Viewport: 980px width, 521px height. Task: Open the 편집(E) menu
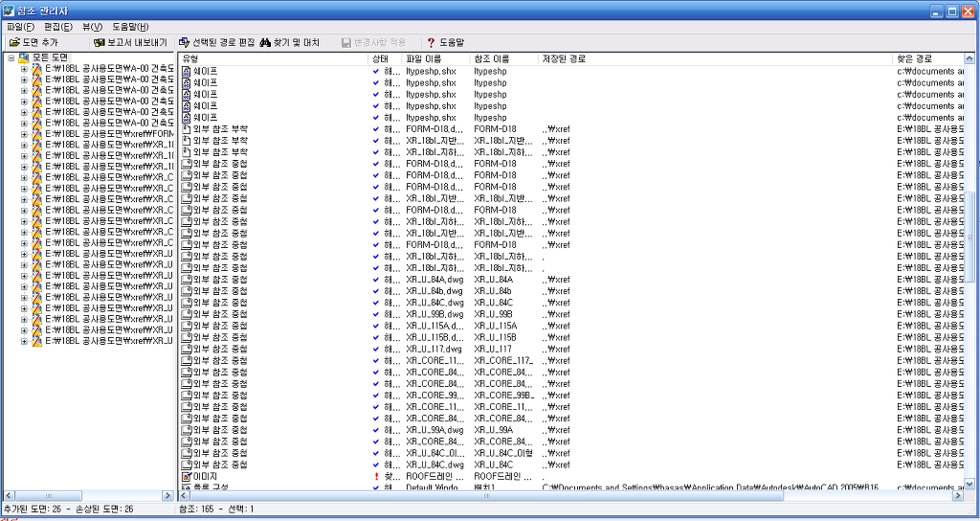coord(58,27)
